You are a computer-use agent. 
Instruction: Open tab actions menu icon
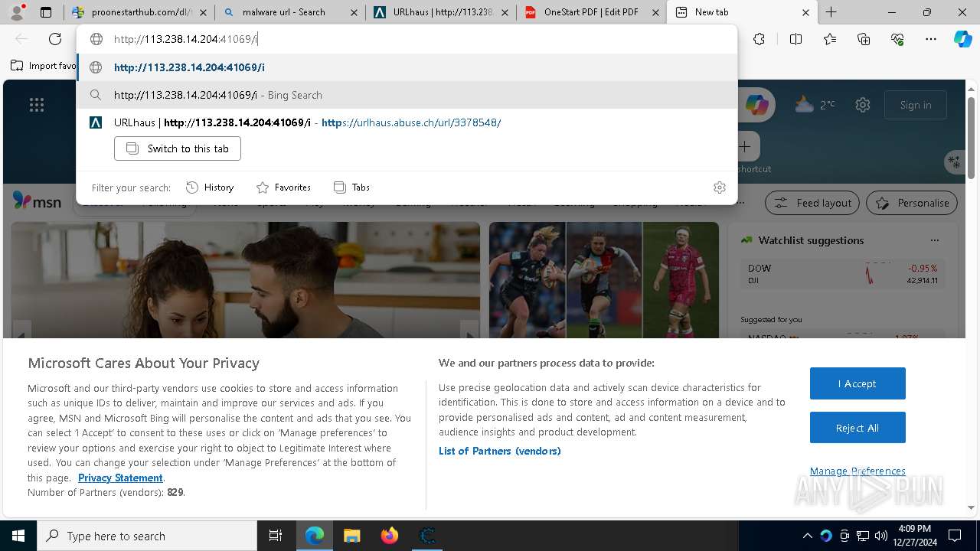pyautogui.click(x=46, y=12)
